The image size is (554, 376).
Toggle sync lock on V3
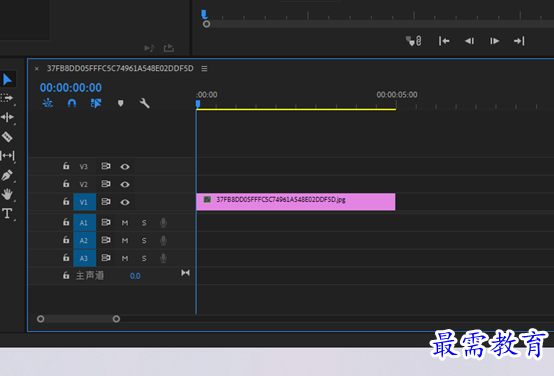click(106, 166)
